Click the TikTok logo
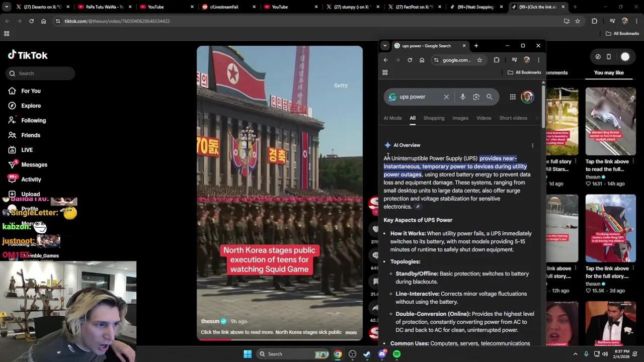 [x=28, y=55]
